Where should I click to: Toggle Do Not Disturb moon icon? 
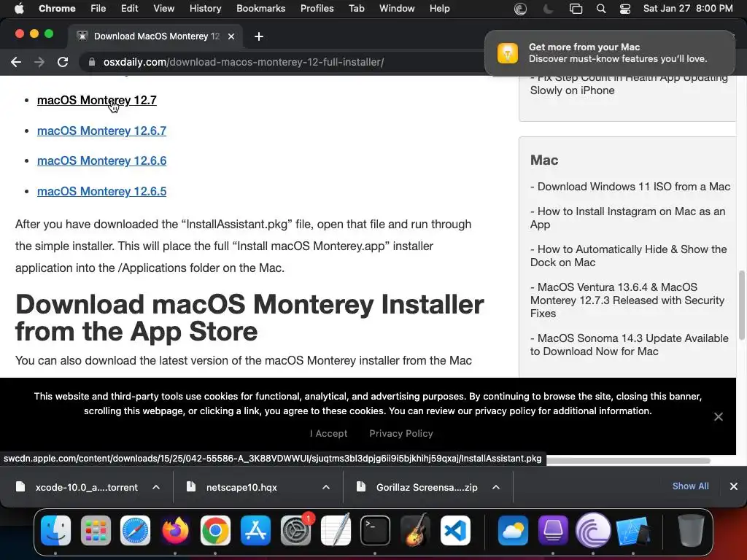click(x=549, y=9)
